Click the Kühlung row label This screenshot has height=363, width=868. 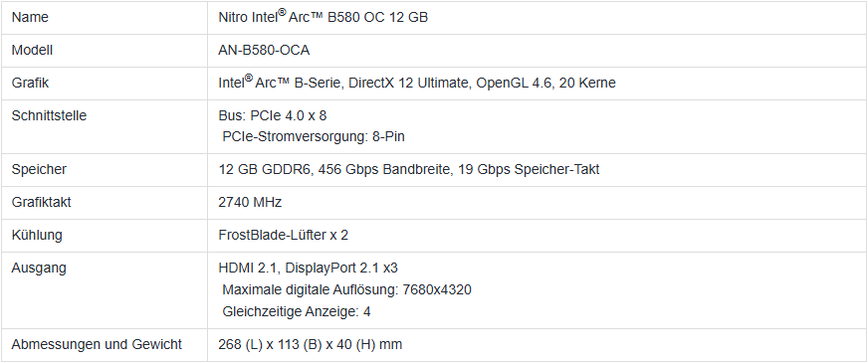point(37,235)
